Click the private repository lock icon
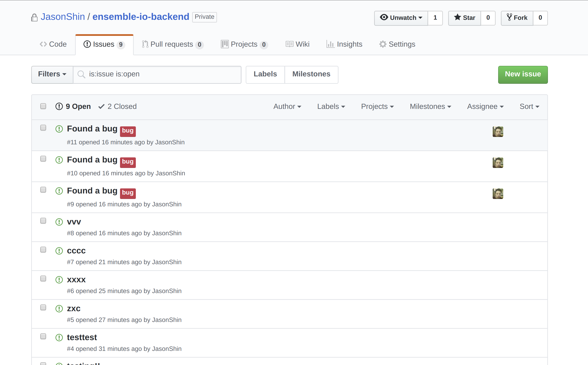The height and width of the screenshot is (365, 588). pos(34,17)
